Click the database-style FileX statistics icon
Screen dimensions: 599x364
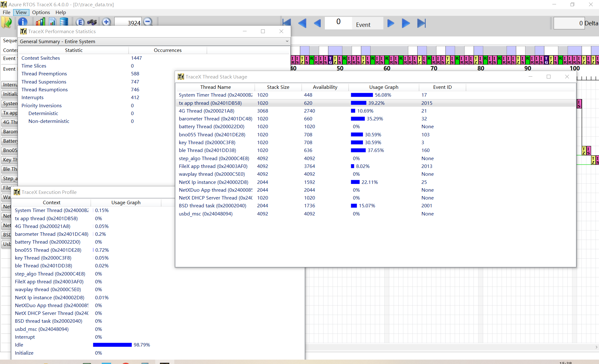64,21
